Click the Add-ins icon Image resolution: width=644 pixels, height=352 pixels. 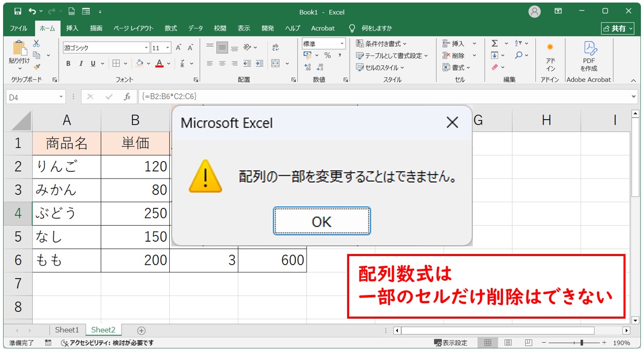point(550,56)
